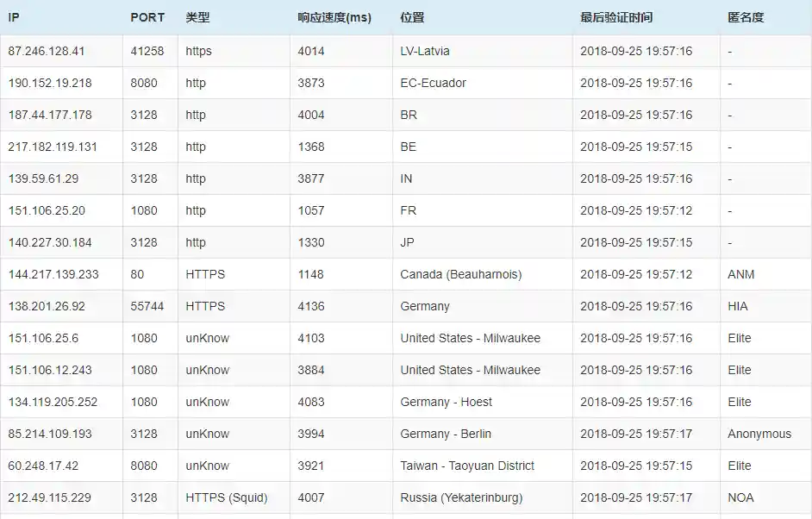Viewport: 812px width, 519px height.
Task: Select IP address 87.246.128.41
Action: (47, 51)
